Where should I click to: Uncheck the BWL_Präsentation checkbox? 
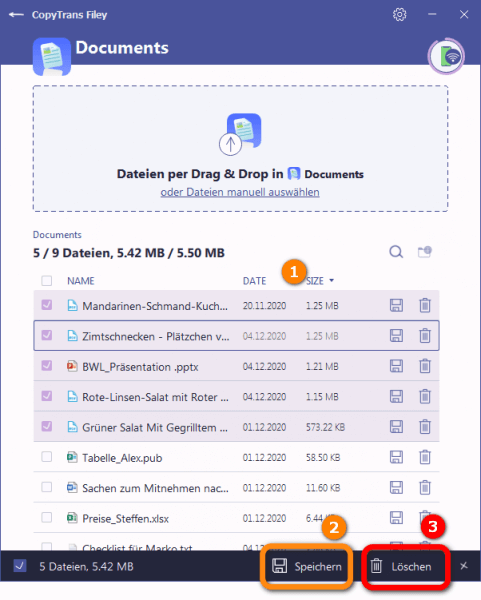(47, 365)
